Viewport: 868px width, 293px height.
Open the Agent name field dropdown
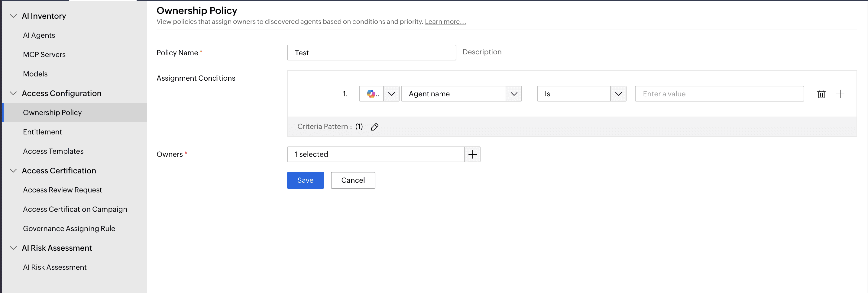click(x=513, y=94)
